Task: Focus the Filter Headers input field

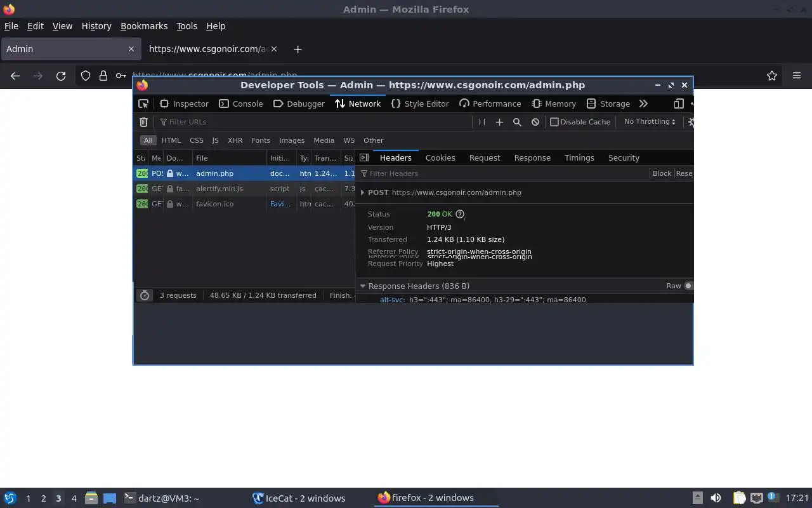Action: tap(503, 173)
